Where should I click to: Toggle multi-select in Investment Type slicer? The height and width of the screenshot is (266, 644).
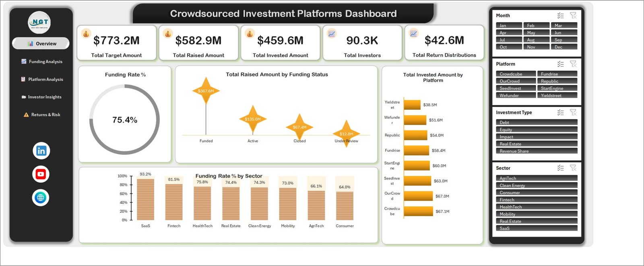tap(561, 113)
